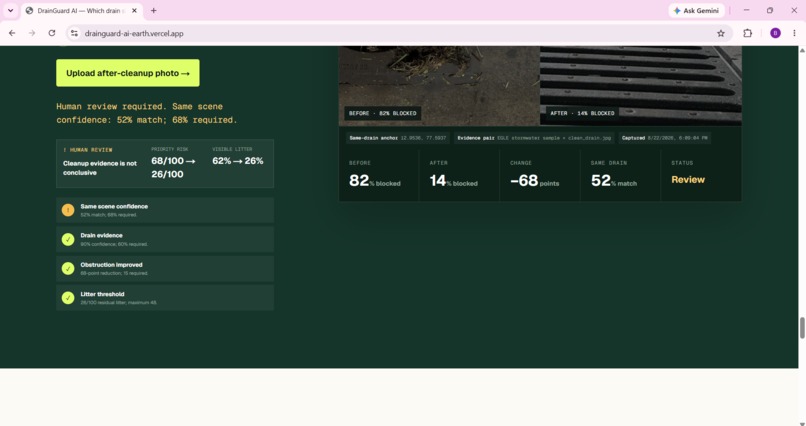
Task: Click the Captured timestamp chip
Action: pyautogui.click(x=664, y=138)
